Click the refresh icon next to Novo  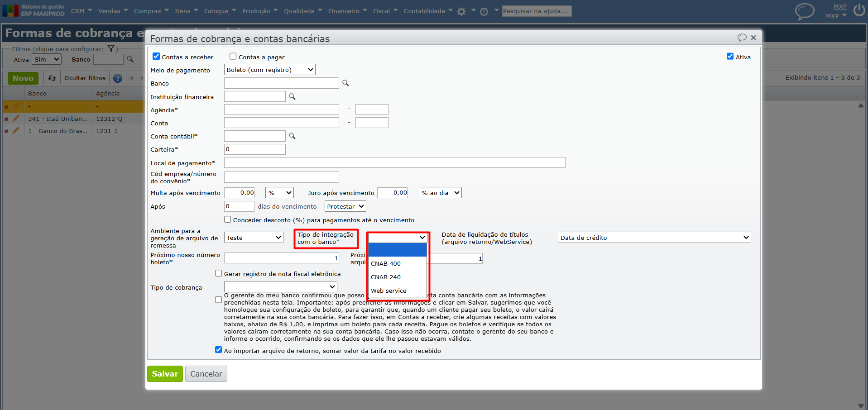click(52, 78)
